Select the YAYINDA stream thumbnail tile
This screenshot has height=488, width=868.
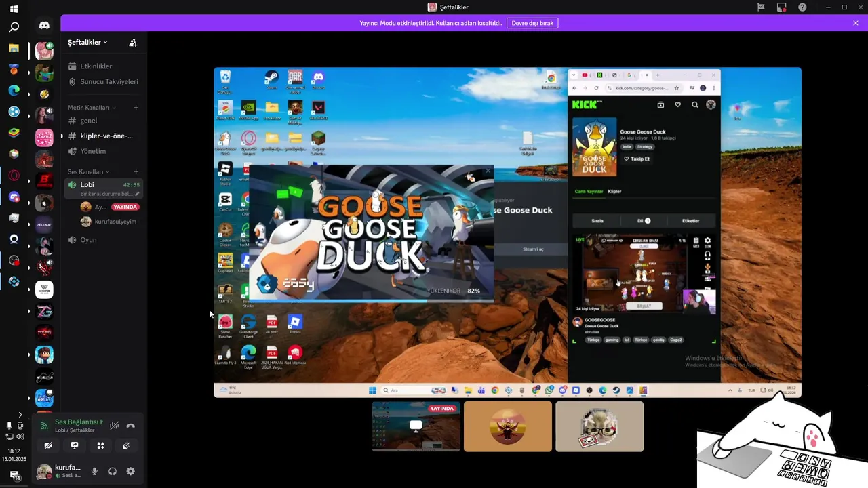point(416,426)
